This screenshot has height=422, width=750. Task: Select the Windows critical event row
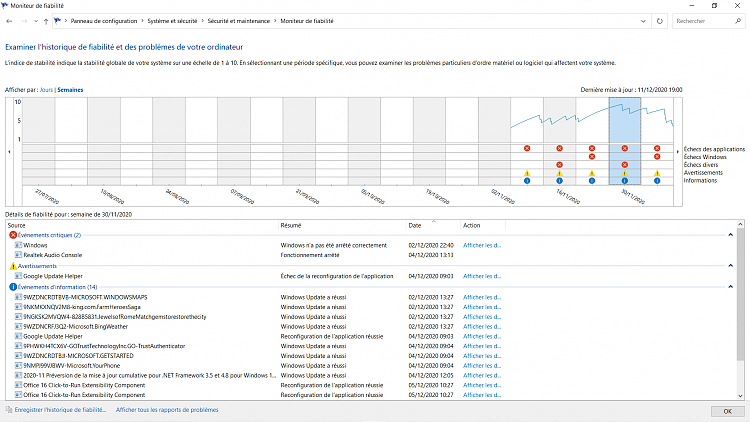pos(371,245)
